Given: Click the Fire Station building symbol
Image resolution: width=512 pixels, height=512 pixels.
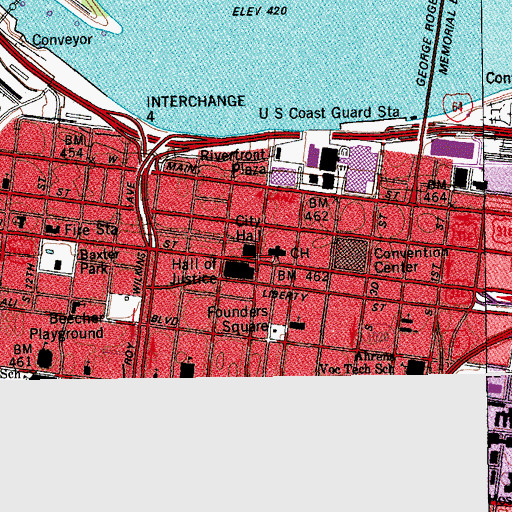Looking at the screenshot, I should click(x=53, y=229).
